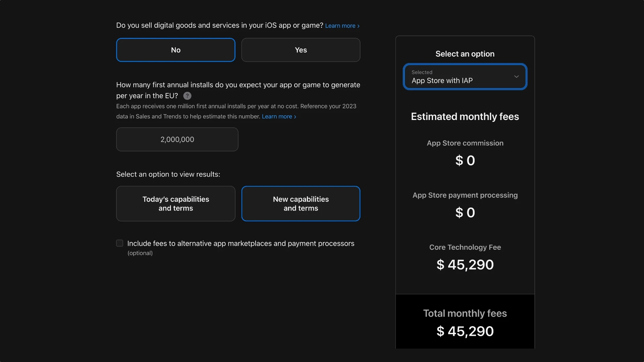
Task: Click the App Store commission $ 0 value
Action: 465,161
